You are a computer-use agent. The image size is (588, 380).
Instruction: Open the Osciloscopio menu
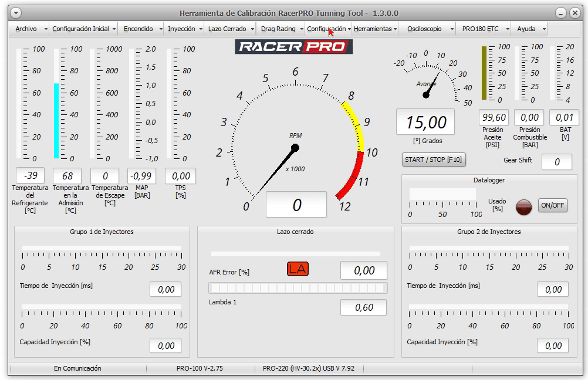coord(424,29)
